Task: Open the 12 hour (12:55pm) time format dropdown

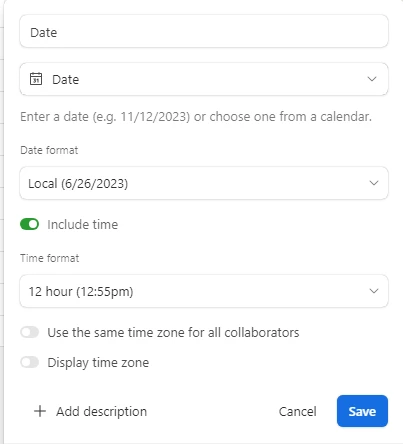Action: pos(204,291)
